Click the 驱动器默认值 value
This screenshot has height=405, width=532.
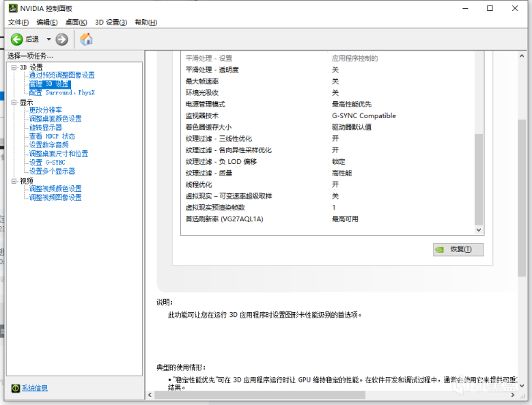coord(352,127)
